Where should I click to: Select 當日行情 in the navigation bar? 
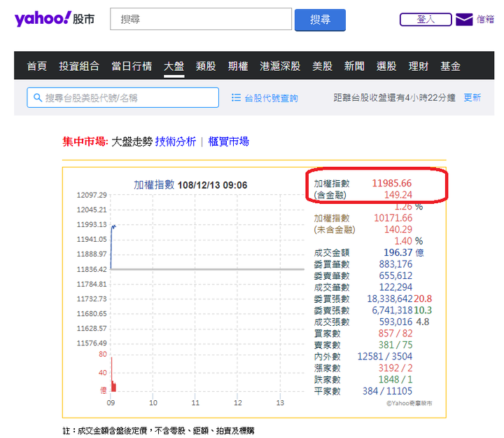click(132, 67)
